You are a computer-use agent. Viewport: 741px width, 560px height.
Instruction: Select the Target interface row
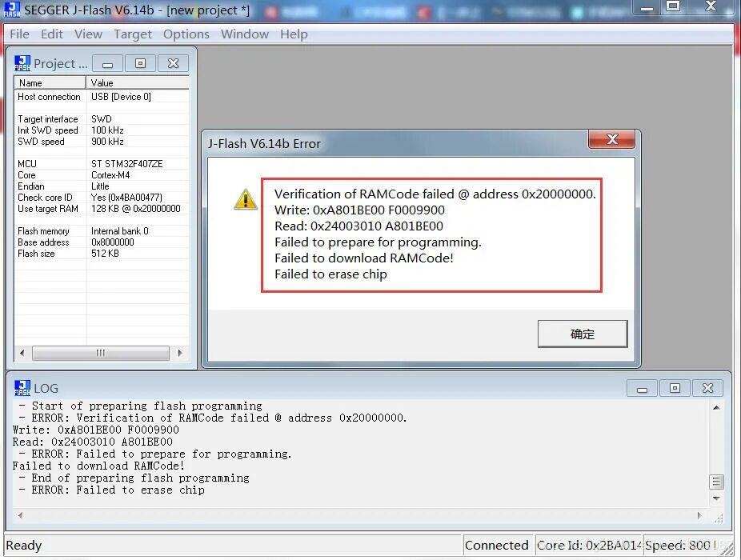pos(102,118)
